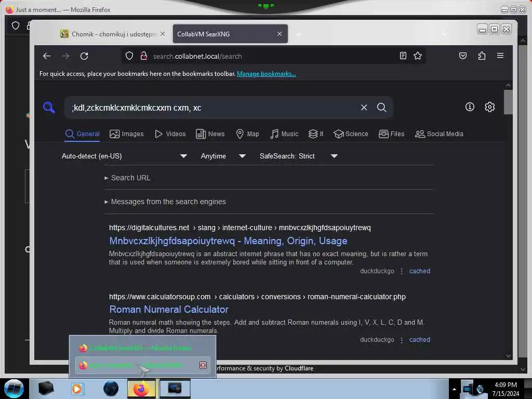Image resolution: width=532 pixels, height=399 pixels.
Task: Open the tracking protection shield in address bar
Action: pos(129,56)
